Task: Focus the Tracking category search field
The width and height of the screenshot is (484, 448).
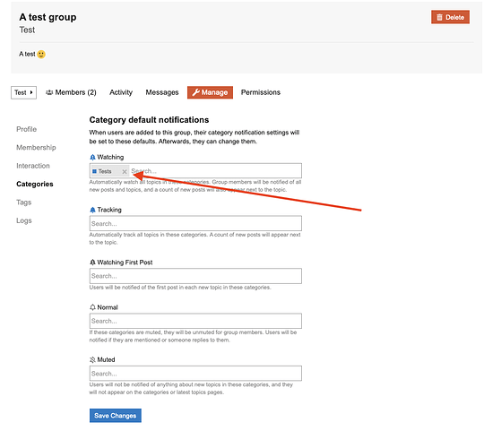Action: point(195,223)
